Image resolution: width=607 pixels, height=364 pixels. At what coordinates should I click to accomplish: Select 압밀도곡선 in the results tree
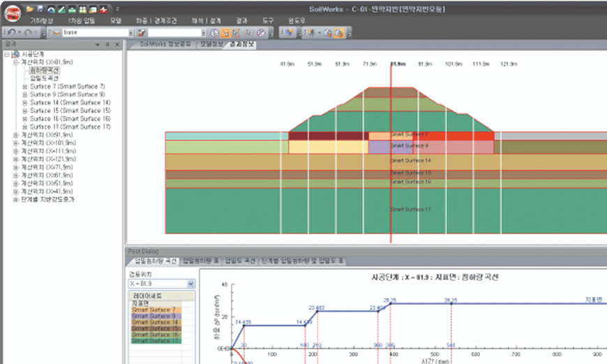click(44, 79)
